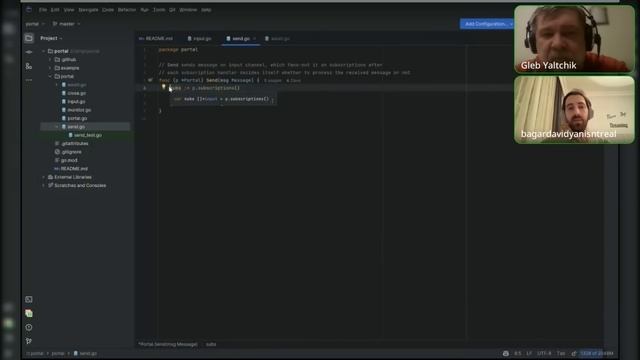The width and height of the screenshot is (640, 360).
Task: Switch to the README.md tab
Action: click(156, 38)
